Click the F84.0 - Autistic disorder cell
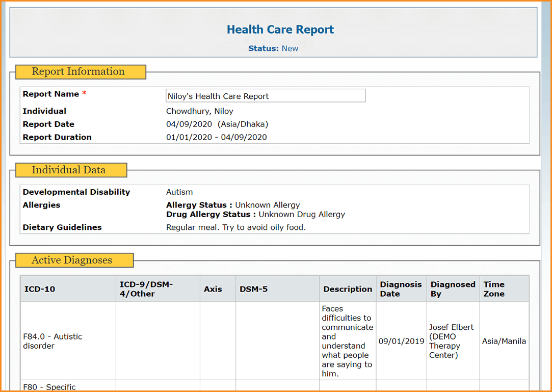 68,341
